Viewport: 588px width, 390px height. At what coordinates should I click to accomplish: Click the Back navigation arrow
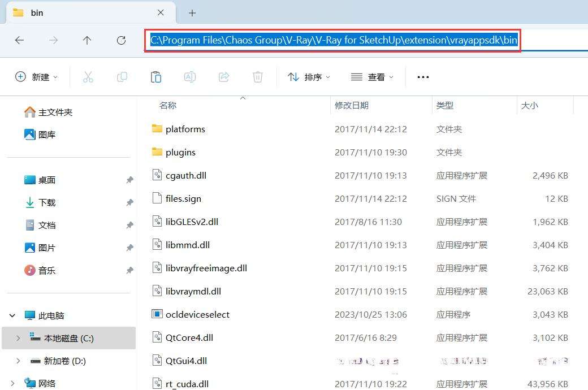coord(19,40)
